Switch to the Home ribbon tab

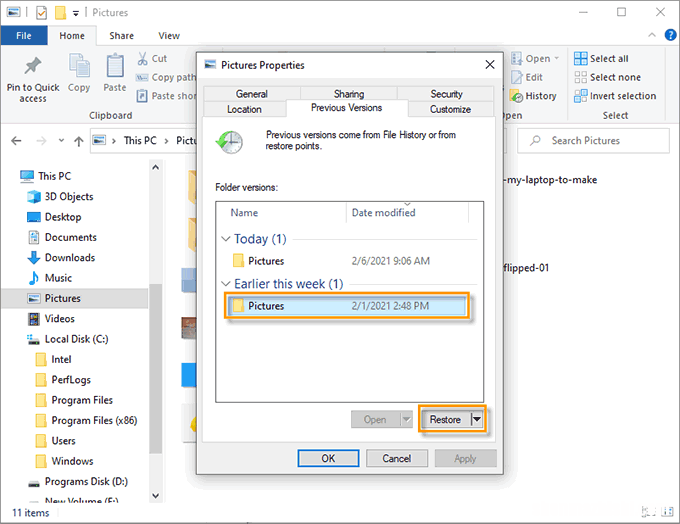pyautogui.click(x=72, y=36)
